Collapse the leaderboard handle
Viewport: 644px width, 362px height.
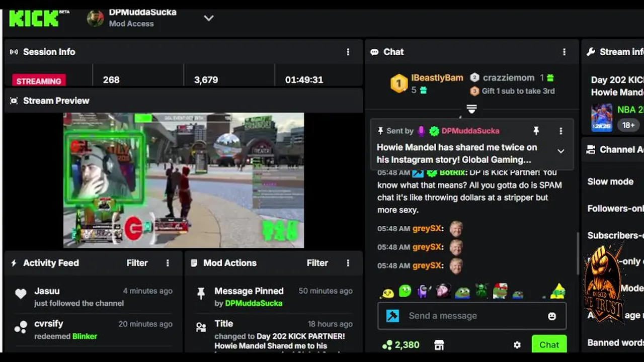tap(471, 109)
